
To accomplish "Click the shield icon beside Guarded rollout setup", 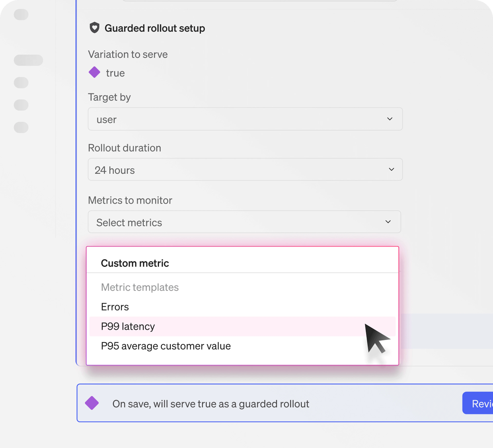I will pos(94,28).
